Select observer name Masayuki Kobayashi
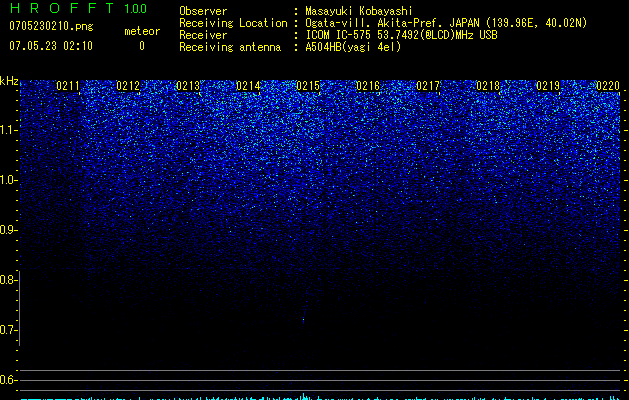This screenshot has height=400, width=629. [x=359, y=11]
